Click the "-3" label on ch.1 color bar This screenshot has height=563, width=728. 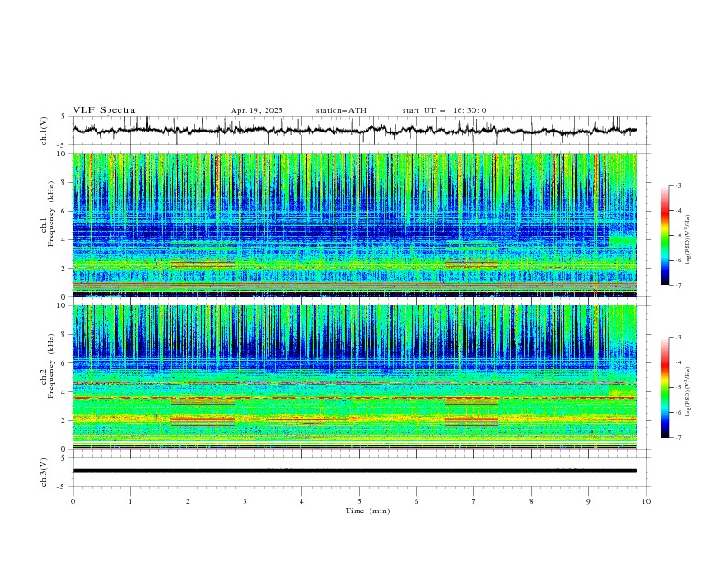(x=678, y=185)
